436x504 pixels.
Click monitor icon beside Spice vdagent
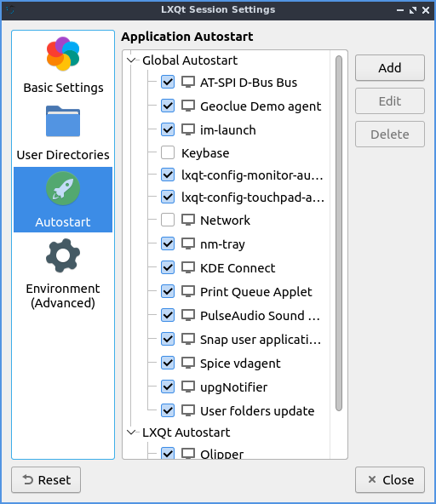coord(188,364)
